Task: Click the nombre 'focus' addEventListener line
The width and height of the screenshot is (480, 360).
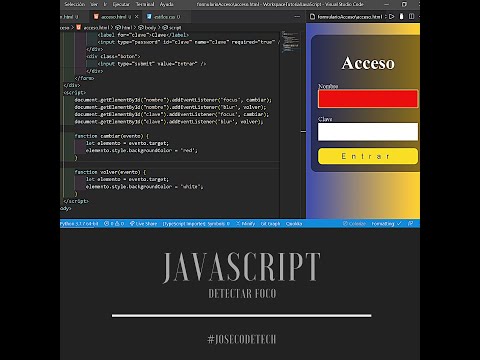Action: [173, 100]
